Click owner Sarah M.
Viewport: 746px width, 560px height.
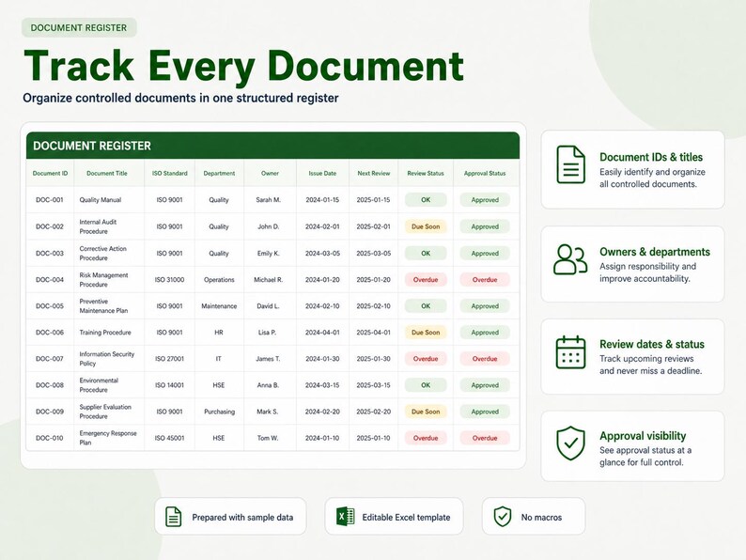point(269,200)
